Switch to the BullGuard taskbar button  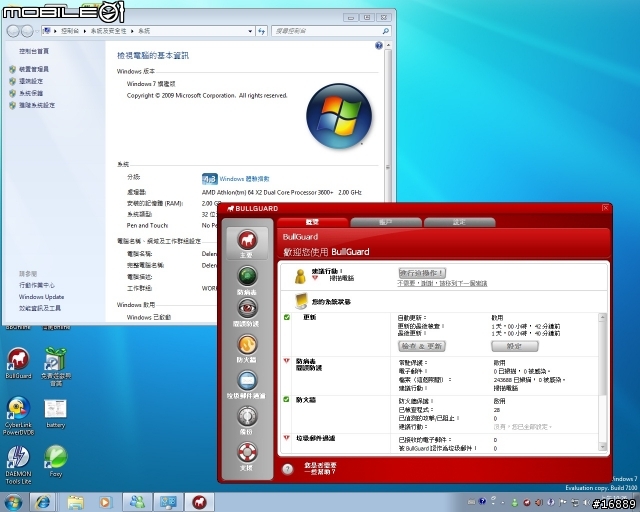pyautogui.click(x=200, y=502)
